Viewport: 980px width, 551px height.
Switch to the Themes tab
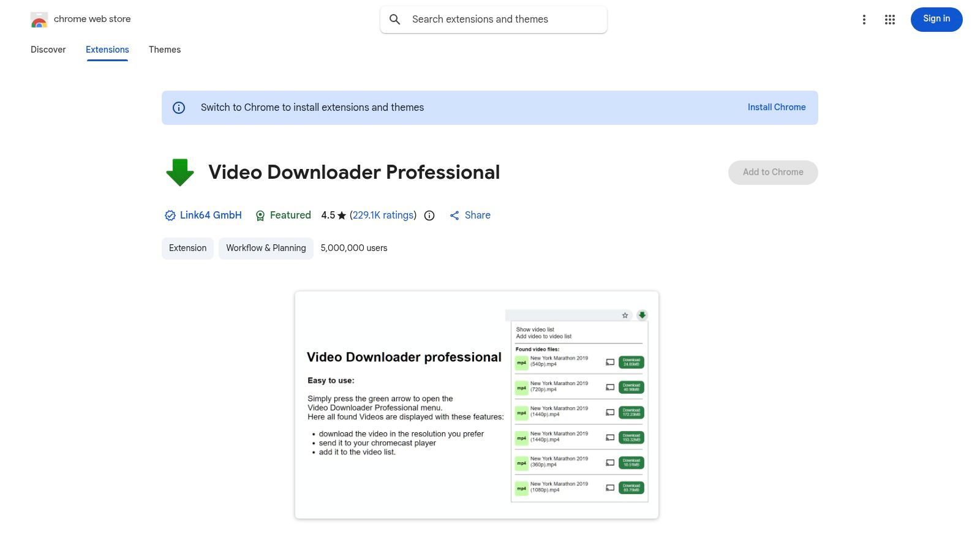pos(165,50)
